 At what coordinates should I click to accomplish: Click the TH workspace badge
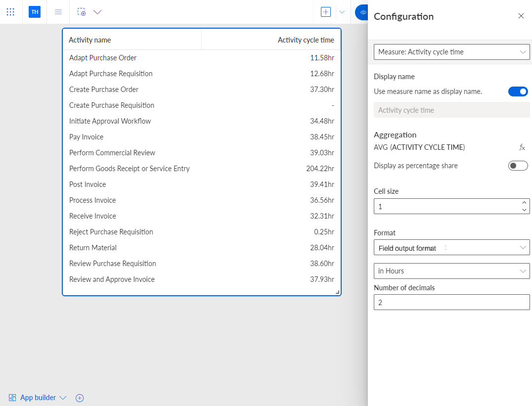pos(35,12)
